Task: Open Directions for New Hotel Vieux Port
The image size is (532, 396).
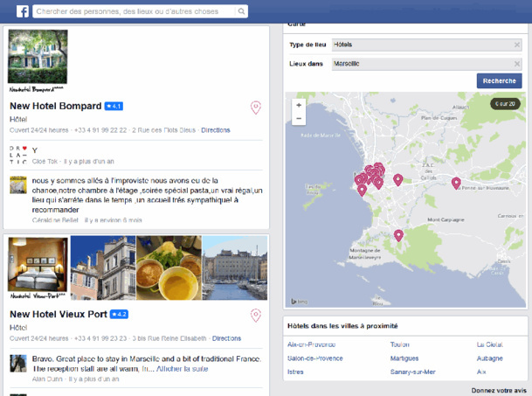Action: click(226, 338)
